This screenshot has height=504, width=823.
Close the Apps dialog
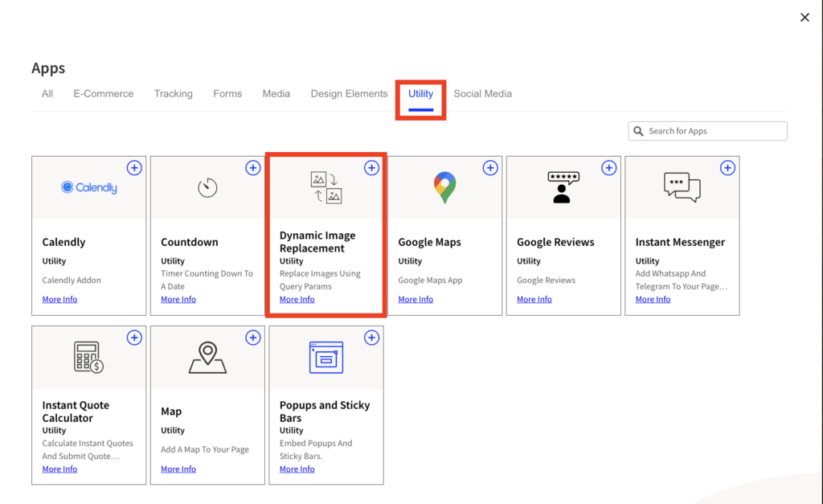tap(805, 18)
